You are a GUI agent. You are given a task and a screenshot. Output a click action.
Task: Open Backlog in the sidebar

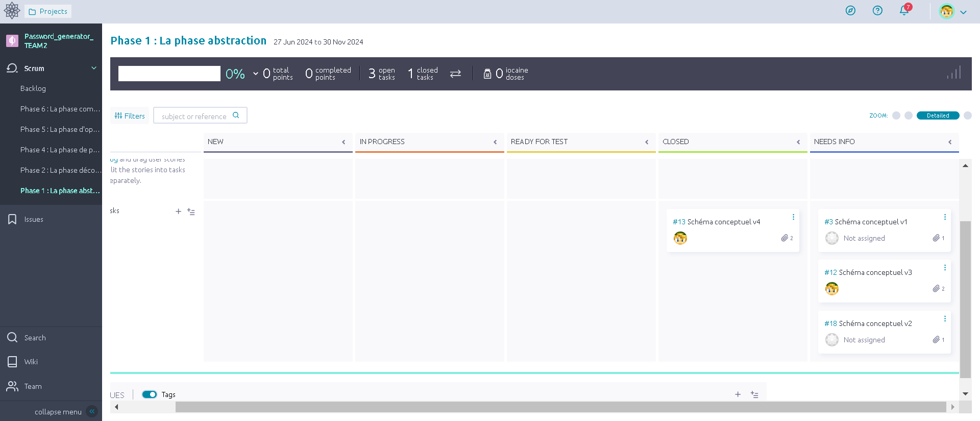pyautogui.click(x=33, y=88)
